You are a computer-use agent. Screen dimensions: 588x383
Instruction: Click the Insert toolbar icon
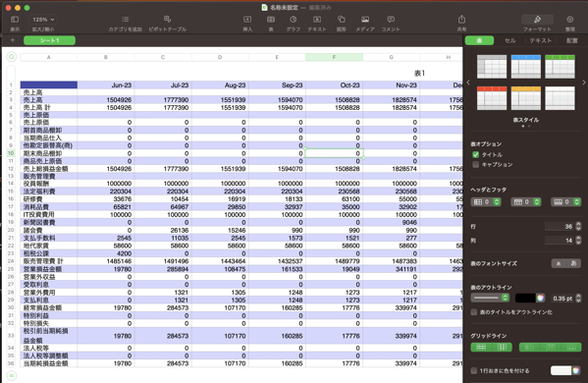pyautogui.click(x=247, y=19)
